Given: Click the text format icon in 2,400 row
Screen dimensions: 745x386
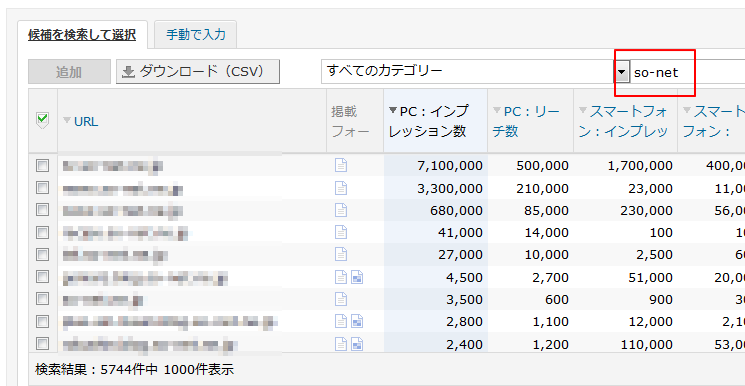Looking at the screenshot, I should [x=341, y=343].
